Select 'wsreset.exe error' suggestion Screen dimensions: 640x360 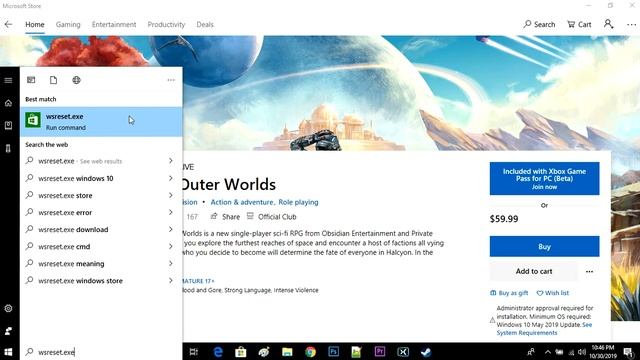pos(101,212)
